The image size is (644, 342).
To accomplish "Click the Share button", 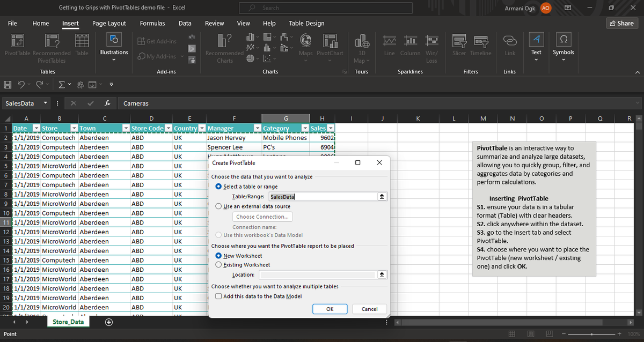I will coord(621,23).
